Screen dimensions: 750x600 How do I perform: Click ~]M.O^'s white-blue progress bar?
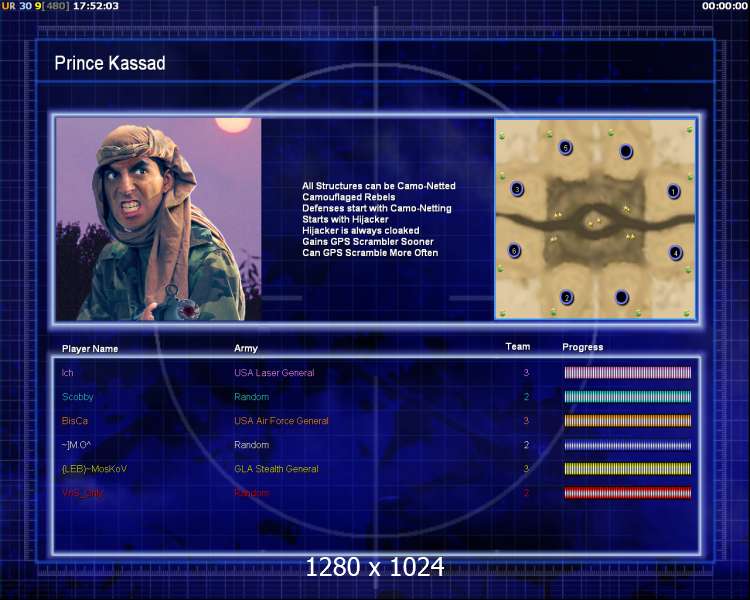coord(628,445)
